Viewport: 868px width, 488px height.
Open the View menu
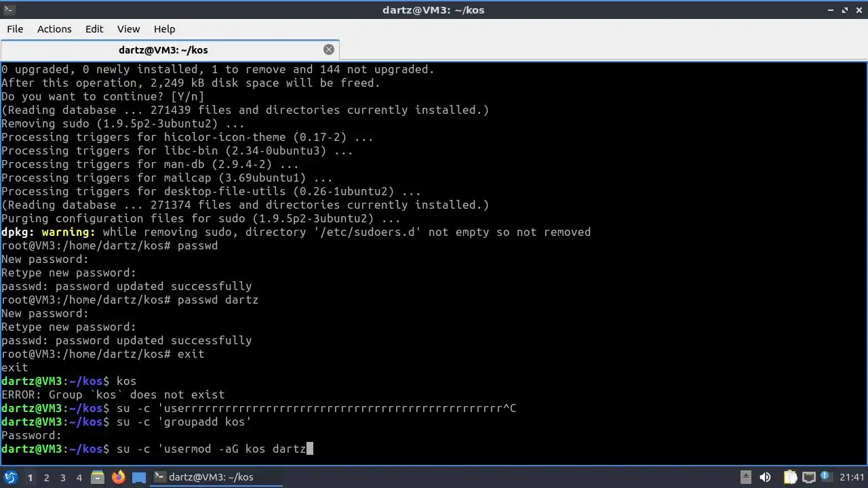128,29
